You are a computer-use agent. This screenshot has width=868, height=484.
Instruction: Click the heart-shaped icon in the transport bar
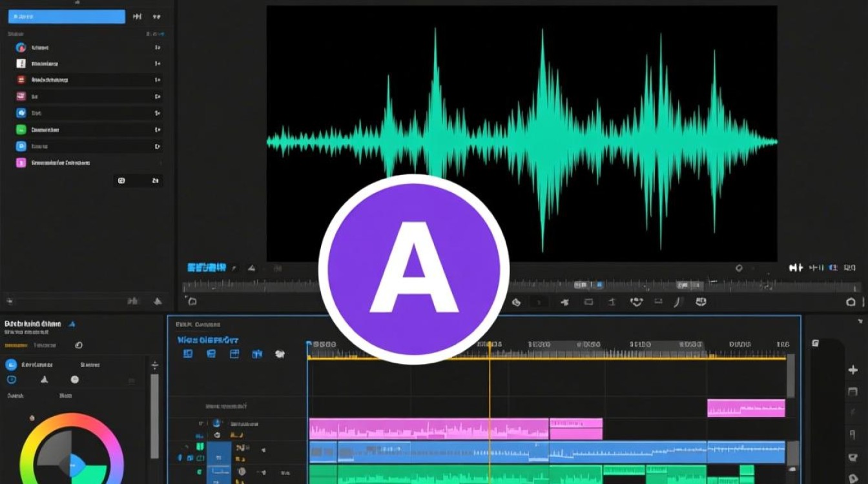pos(636,301)
